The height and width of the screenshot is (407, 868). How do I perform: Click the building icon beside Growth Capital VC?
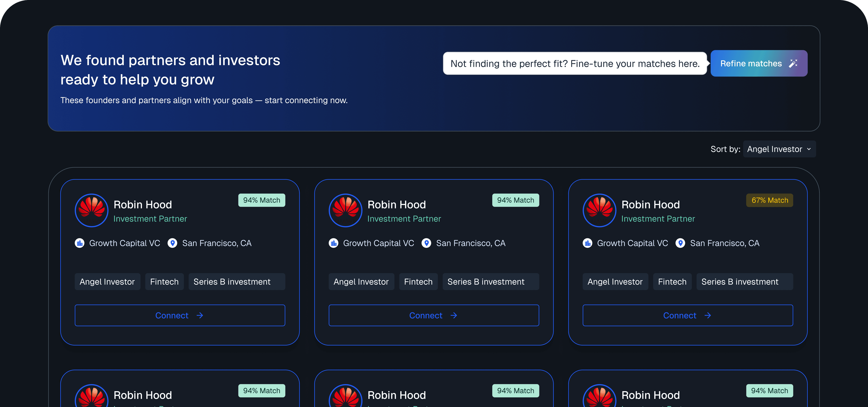point(80,243)
